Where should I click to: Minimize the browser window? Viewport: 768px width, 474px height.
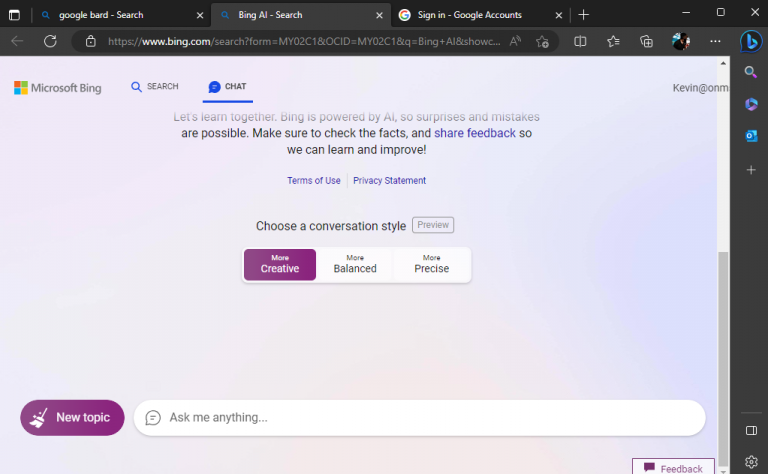pos(686,12)
